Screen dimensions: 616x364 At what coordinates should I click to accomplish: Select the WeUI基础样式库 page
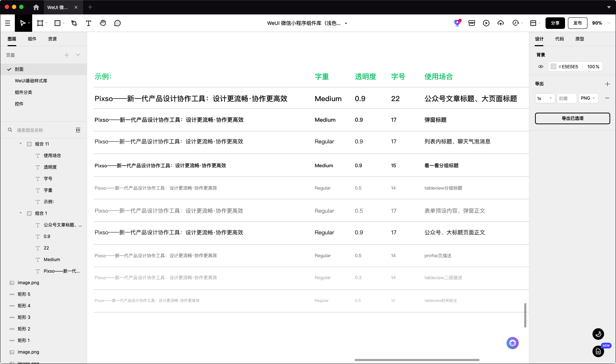43,81
